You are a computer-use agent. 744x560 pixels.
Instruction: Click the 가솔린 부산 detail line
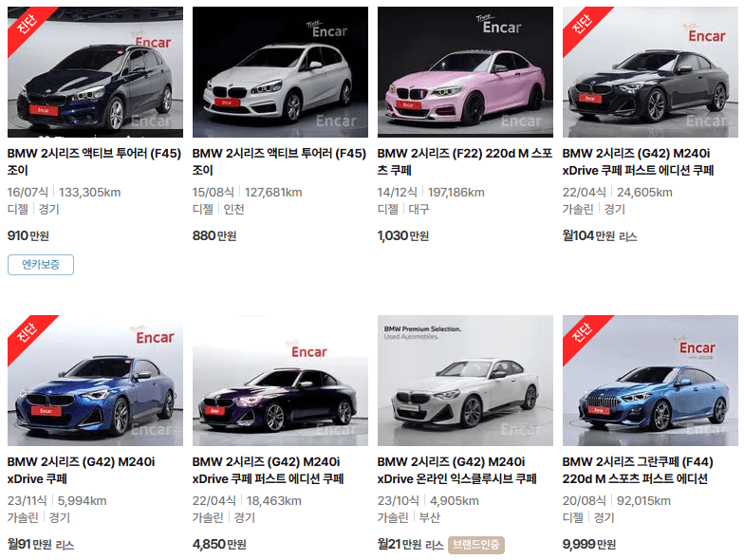[408, 518]
